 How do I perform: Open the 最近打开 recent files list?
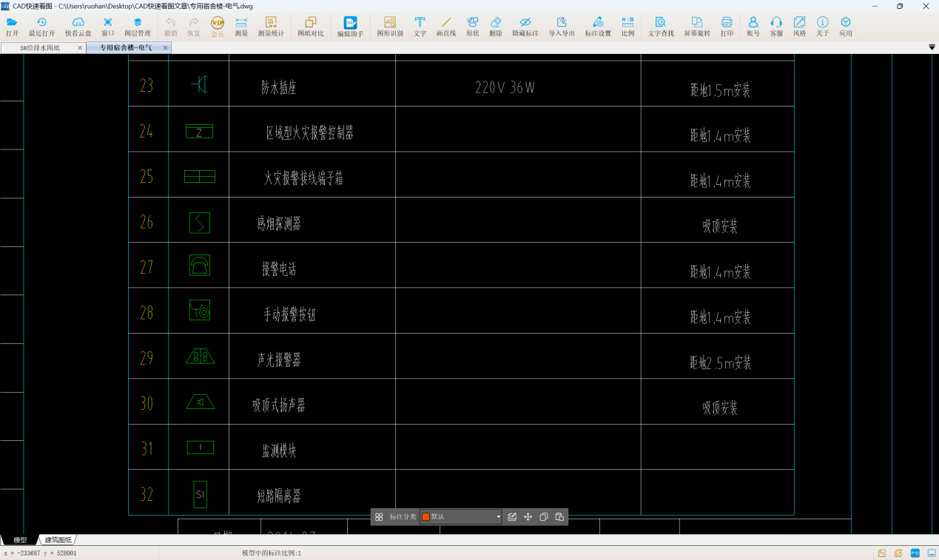point(41,27)
